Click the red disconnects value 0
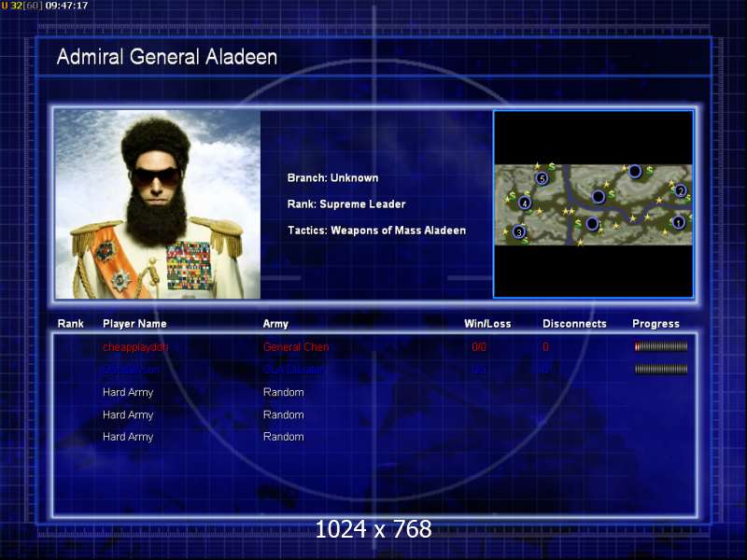Image resolution: width=747 pixels, height=560 pixels. point(546,347)
